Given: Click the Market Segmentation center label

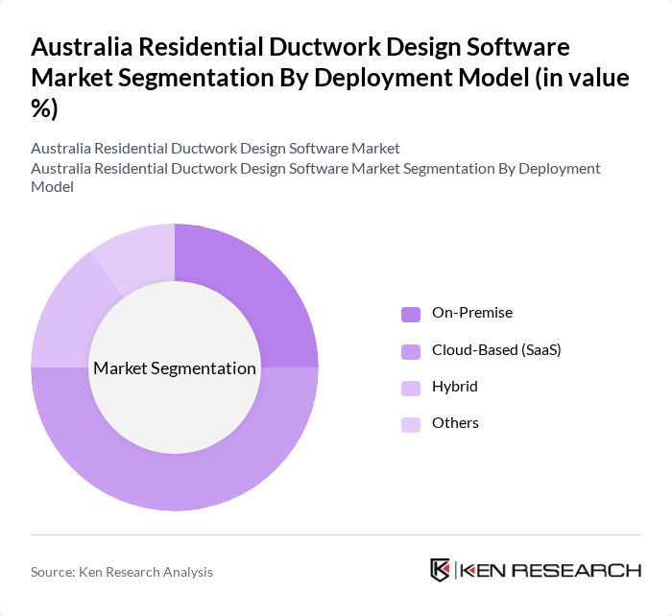Looking at the screenshot, I should coord(175,368).
